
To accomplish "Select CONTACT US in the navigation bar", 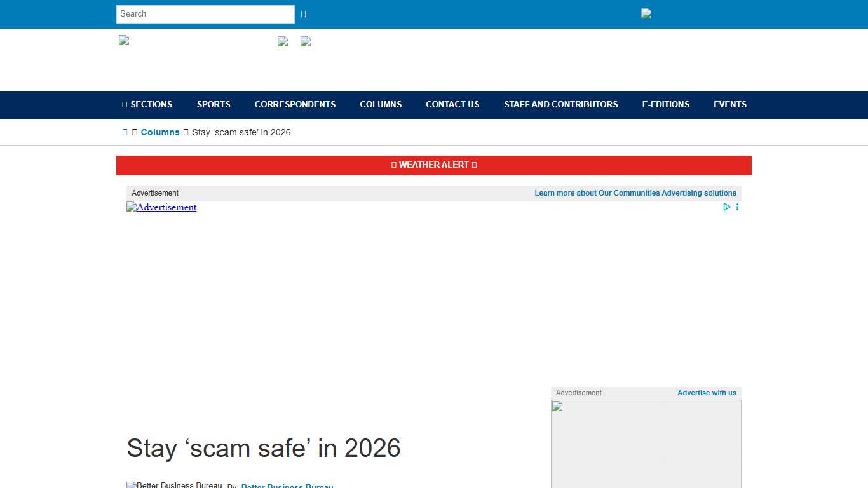I will click(452, 104).
